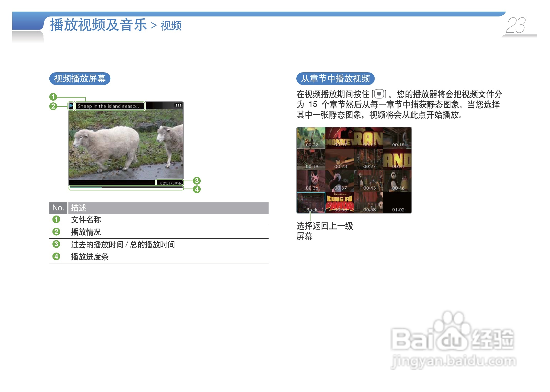550x392 pixels.
Task: Open the 00:15 chapter thumbnail
Action: (x=397, y=138)
